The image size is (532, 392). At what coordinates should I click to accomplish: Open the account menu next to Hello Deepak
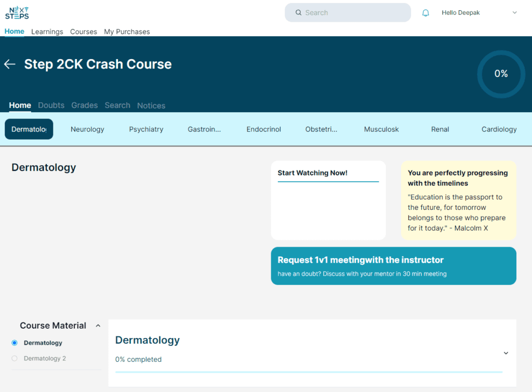514,12
